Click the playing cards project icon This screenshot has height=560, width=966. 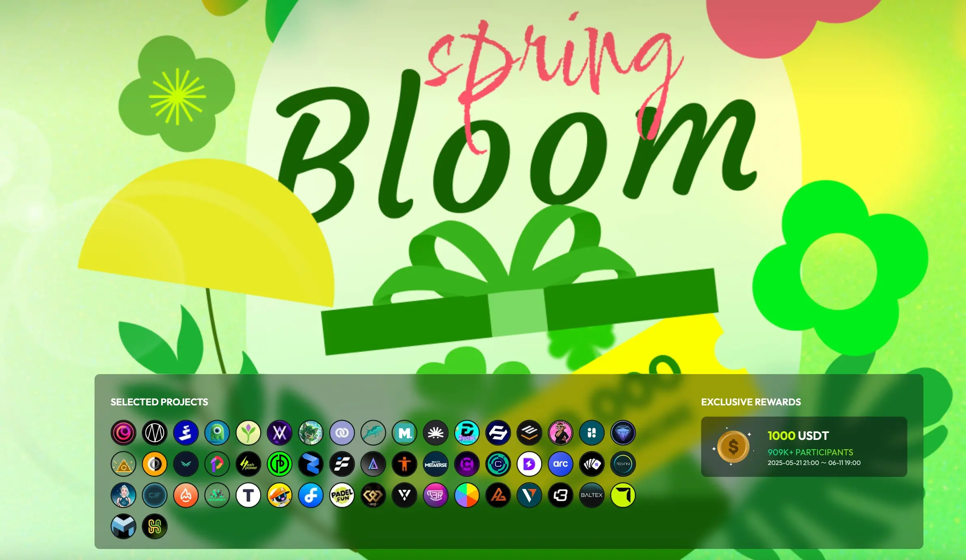[592, 464]
